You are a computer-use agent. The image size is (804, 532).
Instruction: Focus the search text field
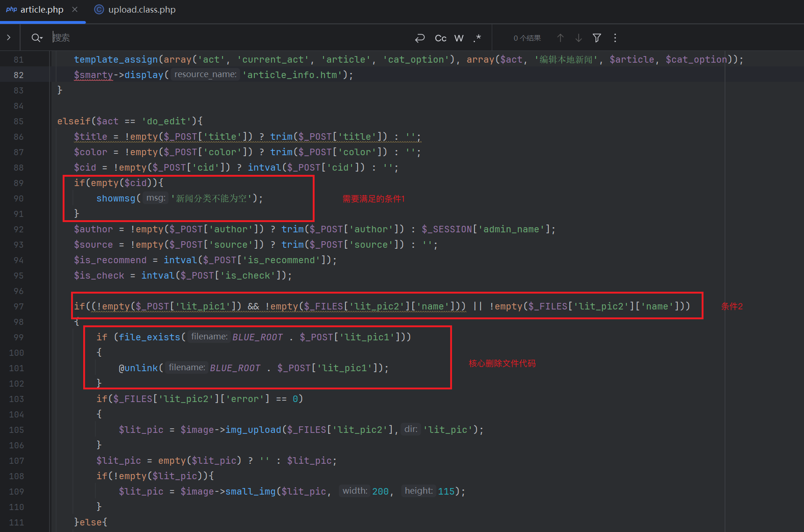pyautogui.click(x=229, y=38)
